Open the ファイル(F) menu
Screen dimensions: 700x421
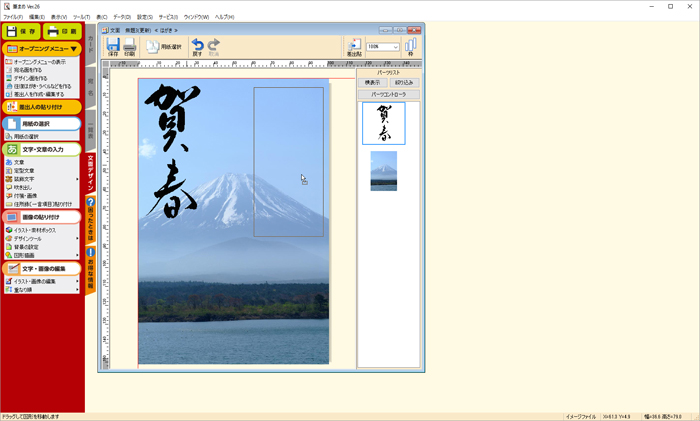pyautogui.click(x=12, y=17)
